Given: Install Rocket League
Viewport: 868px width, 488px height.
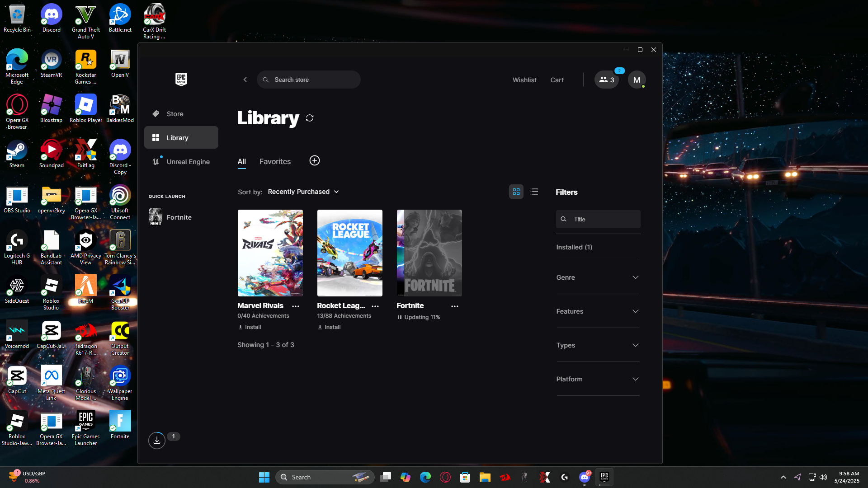Looking at the screenshot, I should 329,327.
